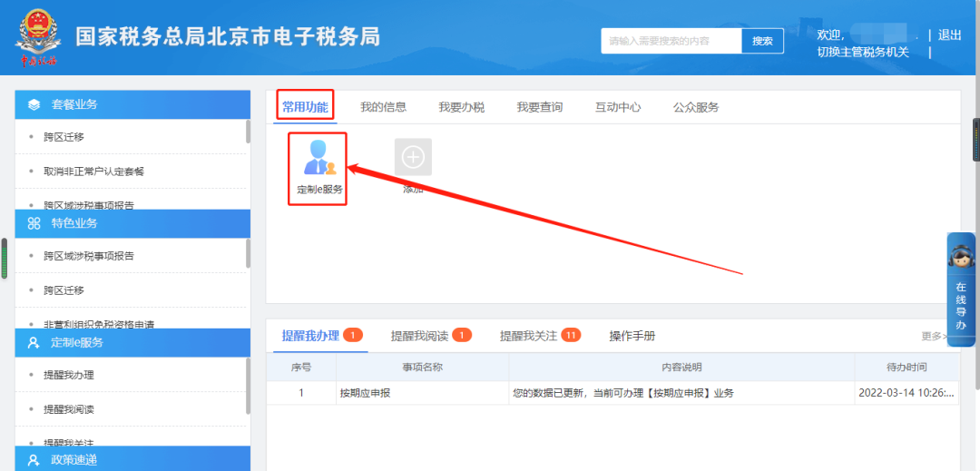Click the 特色业务 list scrollbar
980x471 pixels.
[248, 253]
